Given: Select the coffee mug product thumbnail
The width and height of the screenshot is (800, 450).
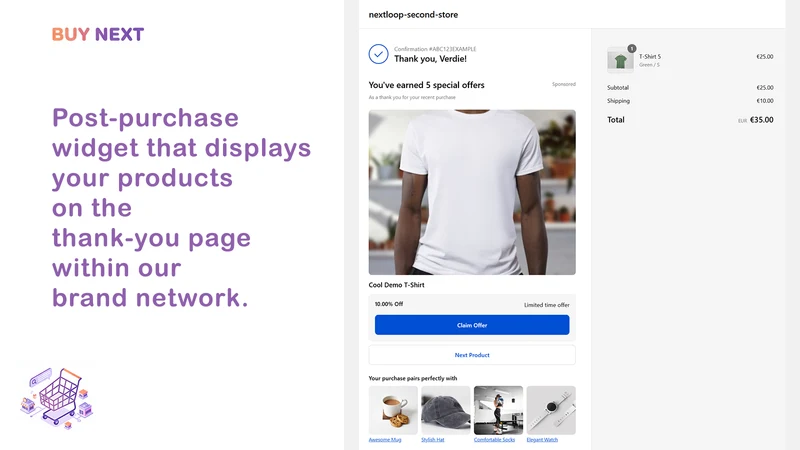Looking at the screenshot, I should [x=393, y=410].
